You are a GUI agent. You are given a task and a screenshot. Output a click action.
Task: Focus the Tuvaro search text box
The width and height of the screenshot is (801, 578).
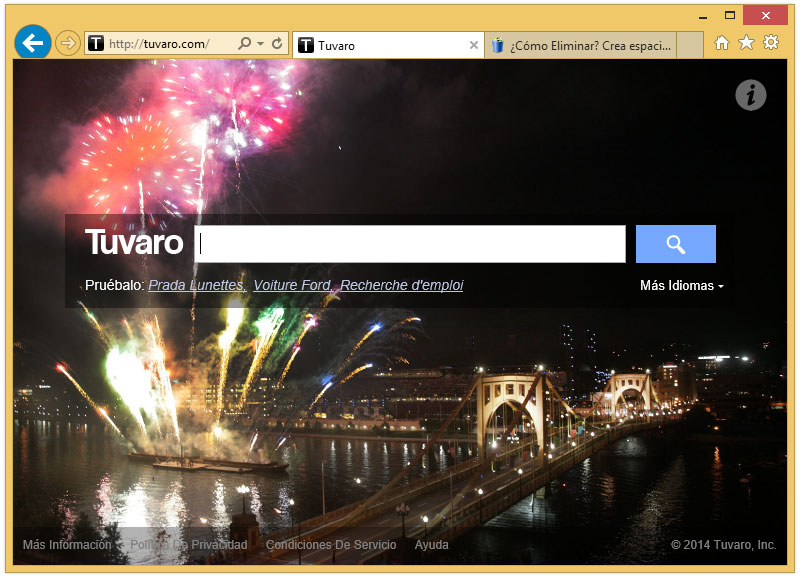[410, 244]
